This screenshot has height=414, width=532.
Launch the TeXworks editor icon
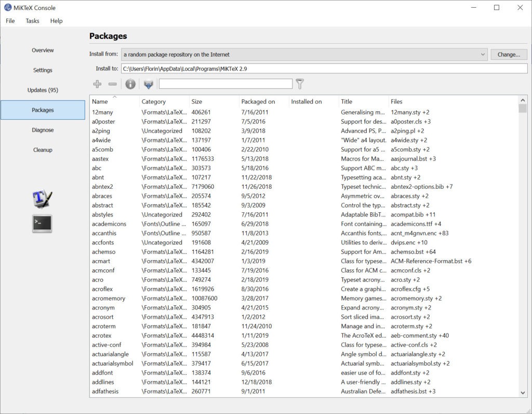42,199
